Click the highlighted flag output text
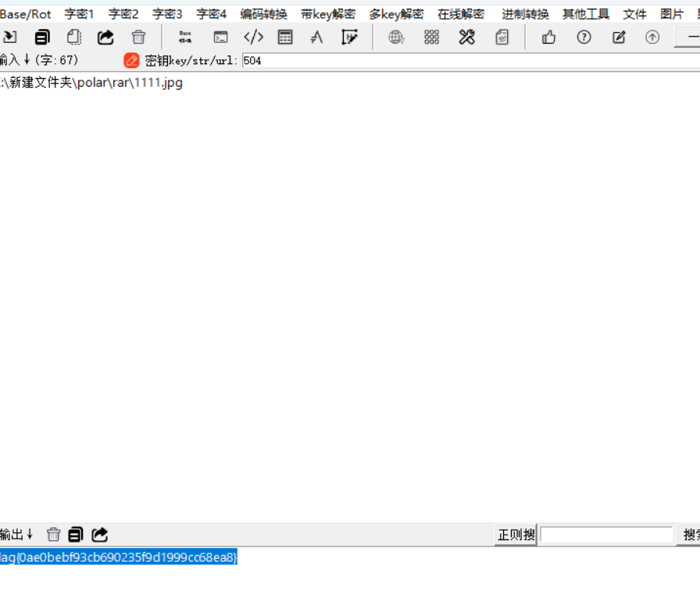 (118, 557)
